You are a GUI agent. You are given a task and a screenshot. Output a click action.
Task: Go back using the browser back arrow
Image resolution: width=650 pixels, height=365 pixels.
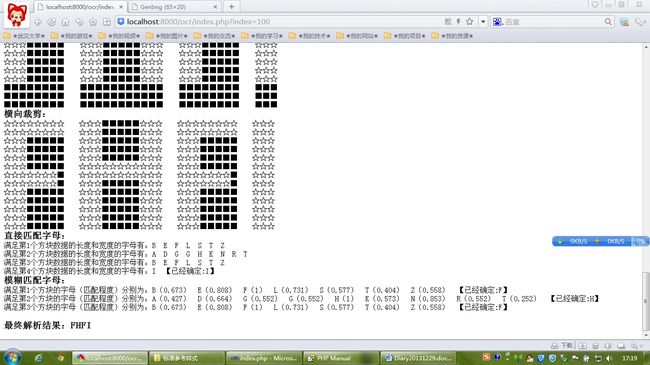(38, 22)
